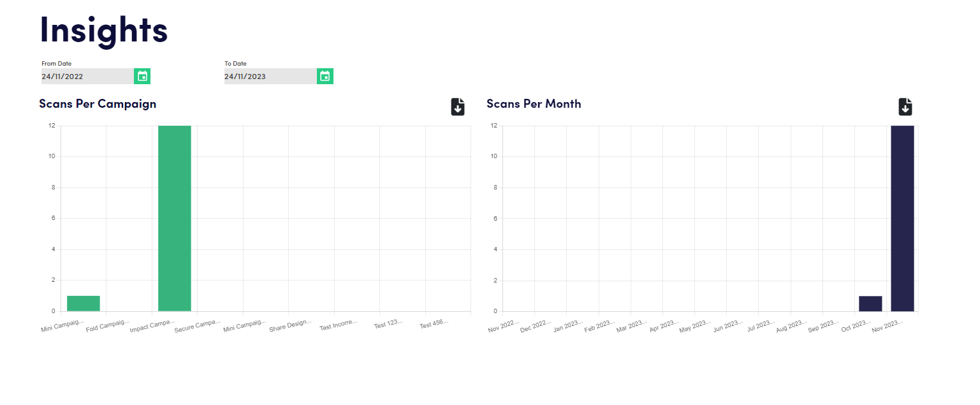Click the Test Incorre... axis label
The width and height of the screenshot is (980, 405).
point(339,325)
